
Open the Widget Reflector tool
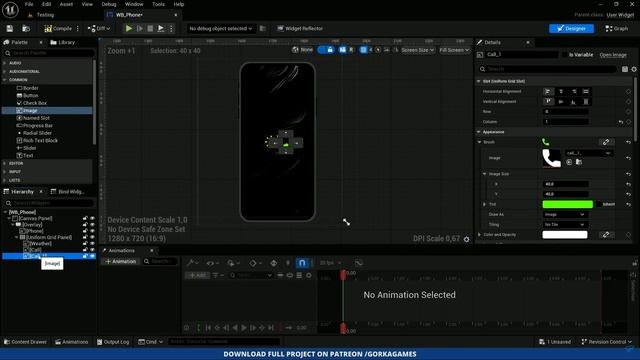pos(300,29)
